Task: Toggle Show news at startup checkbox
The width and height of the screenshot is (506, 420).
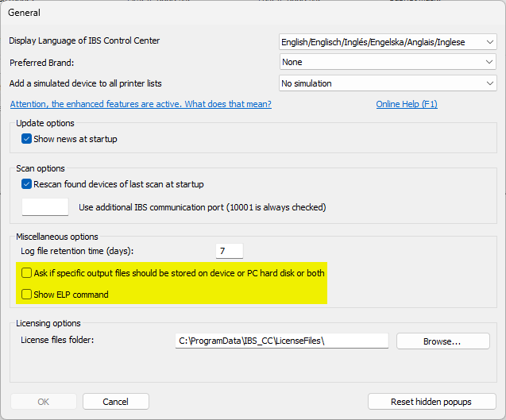Action: click(x=26, y=139)
